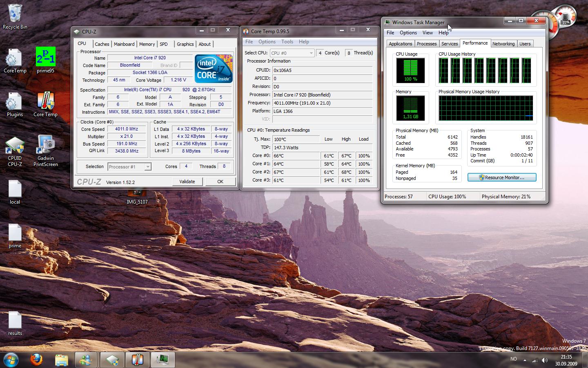Screen dimensions: 588x368
Task: Click the Core Speed 4011.0 MHz value
Action: [x=127, y=129]
